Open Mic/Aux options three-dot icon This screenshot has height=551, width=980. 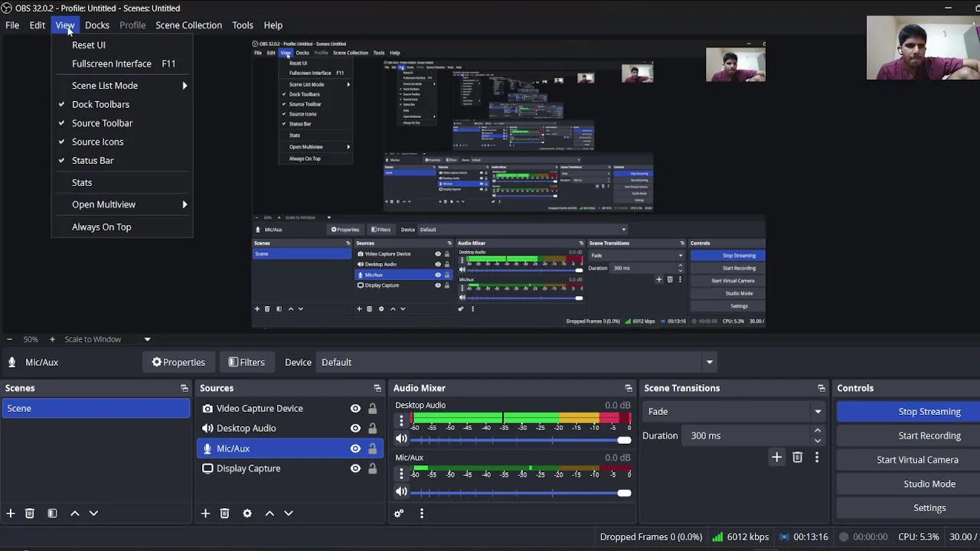point(401,474)
